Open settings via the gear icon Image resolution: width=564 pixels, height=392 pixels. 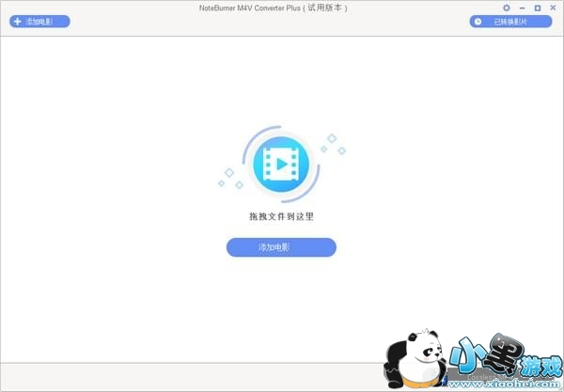click(507, 8)
